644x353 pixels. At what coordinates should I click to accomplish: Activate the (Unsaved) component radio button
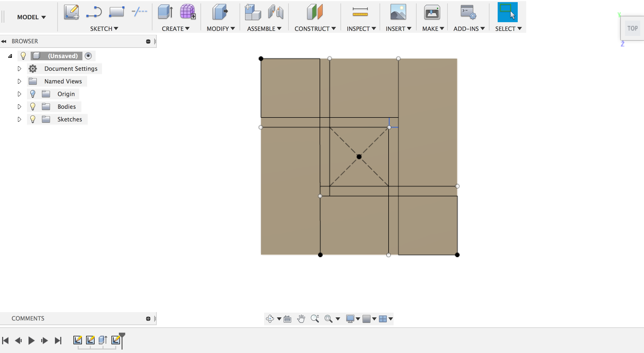tap(88, 56)
